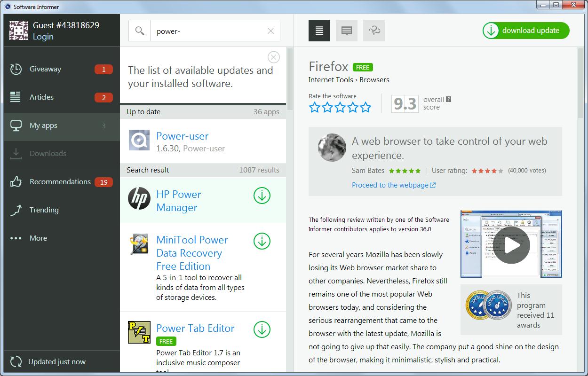Click Guest #43818629 username

tap(66, 25)
